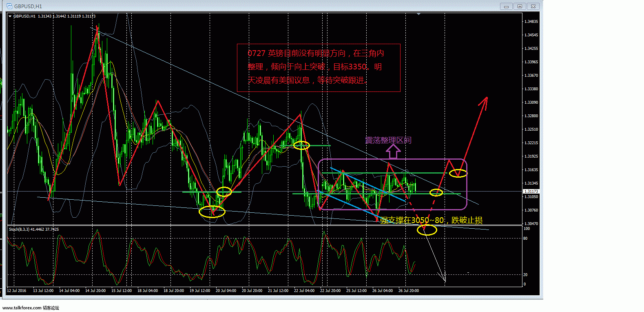
Task: Open the www.talkforex.com link below the chart
Action: coord(22,308)
